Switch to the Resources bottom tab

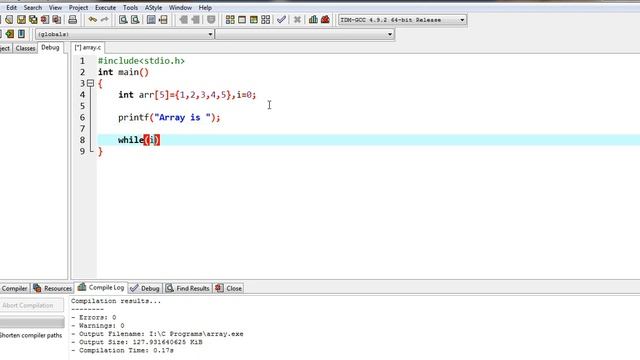52,288
